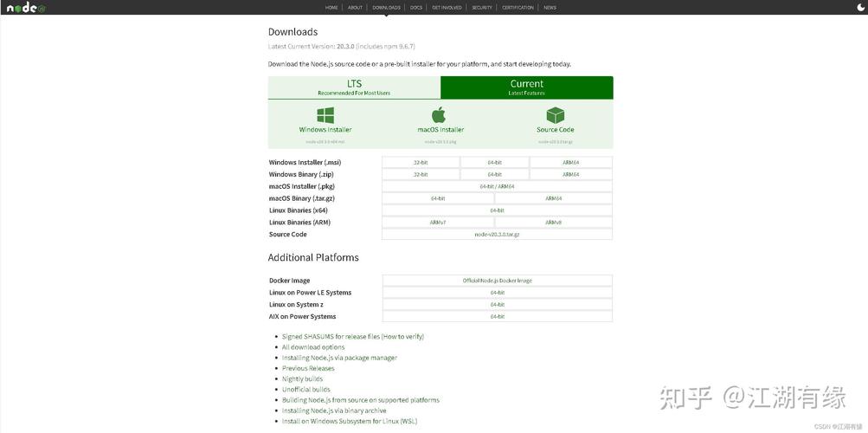
Task: Download Linux Binaries ARMv8
Action: click(x=554, y=222)
